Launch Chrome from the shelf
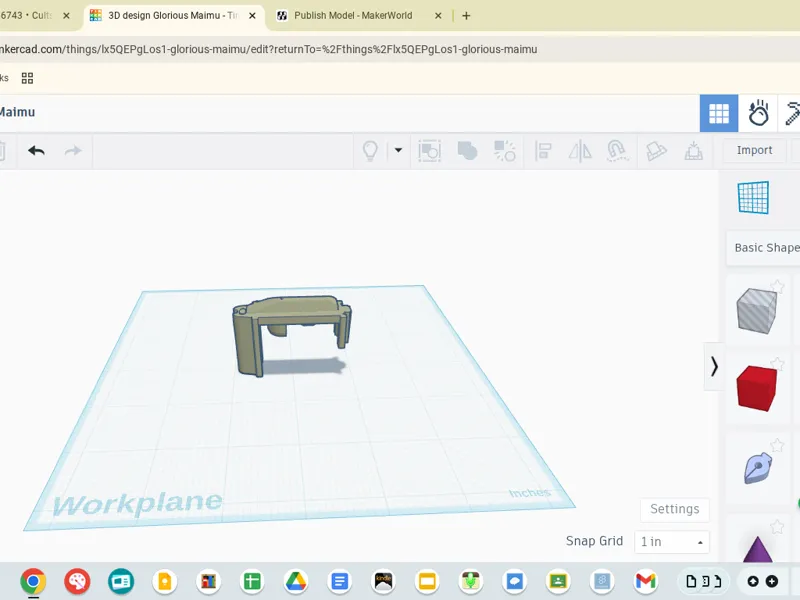 tap(33, 581)
